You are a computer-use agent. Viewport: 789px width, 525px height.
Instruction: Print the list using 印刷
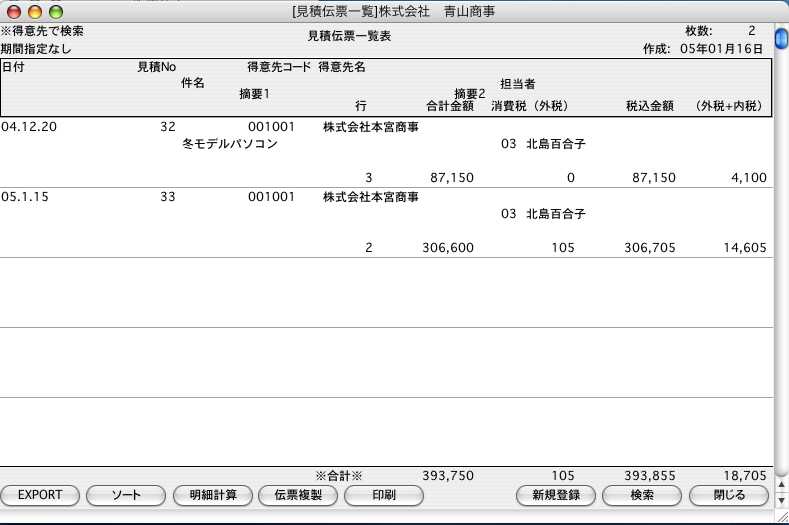383,495
